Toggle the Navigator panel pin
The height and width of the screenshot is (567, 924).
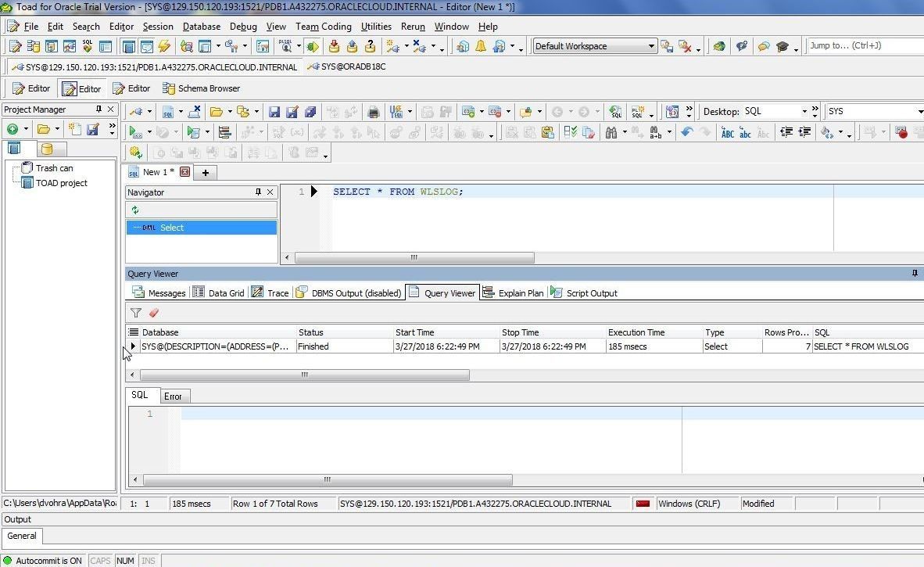pos(258,192)
